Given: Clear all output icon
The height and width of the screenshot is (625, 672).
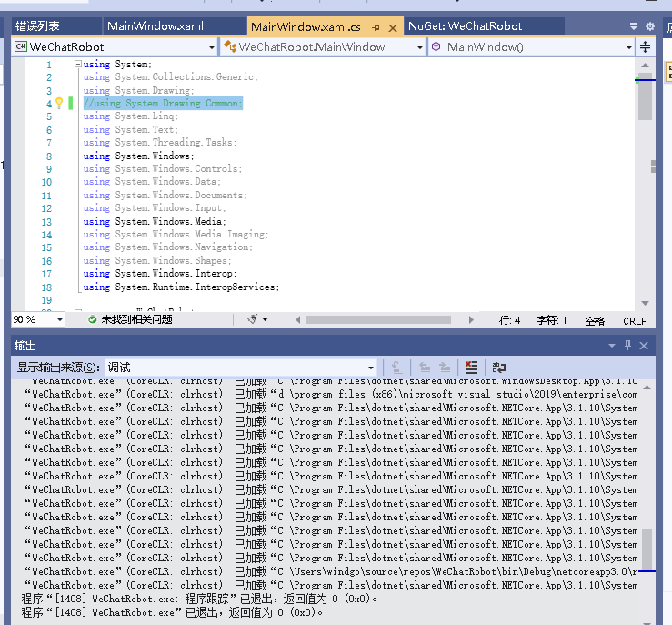Looking at the screenshot, I should pos(471,368).
